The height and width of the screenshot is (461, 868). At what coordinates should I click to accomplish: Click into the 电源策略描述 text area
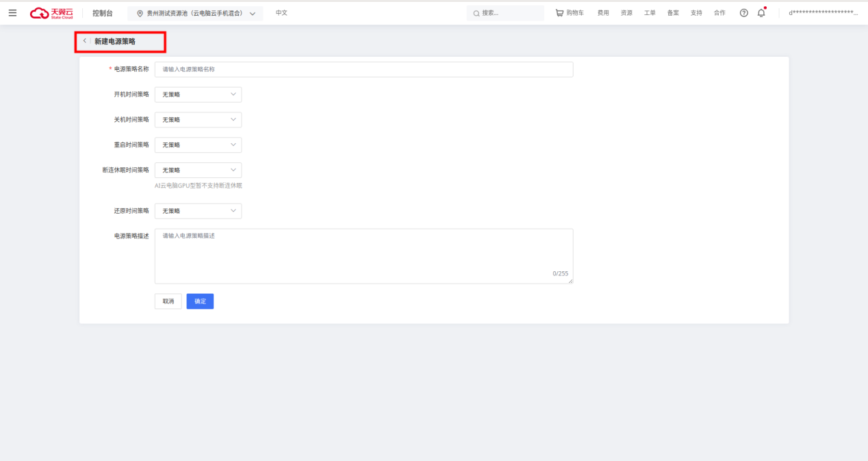pos(363,256)
